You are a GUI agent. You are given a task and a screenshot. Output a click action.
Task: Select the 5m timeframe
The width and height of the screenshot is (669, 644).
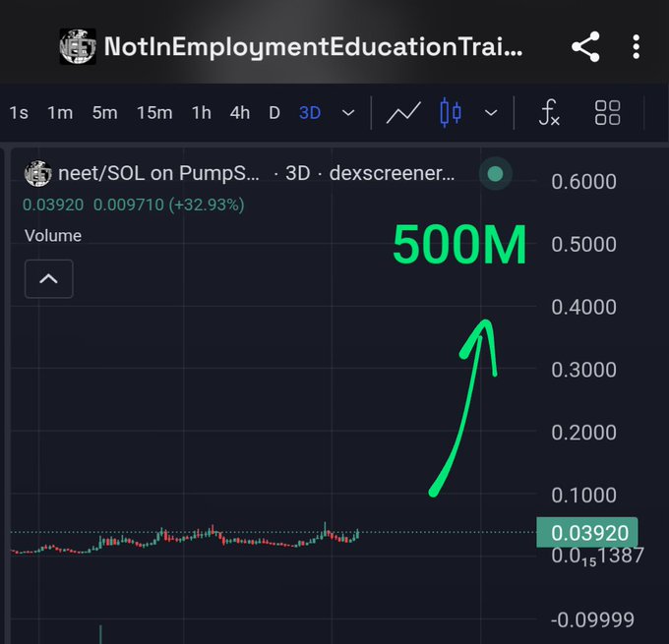[104, 113]
